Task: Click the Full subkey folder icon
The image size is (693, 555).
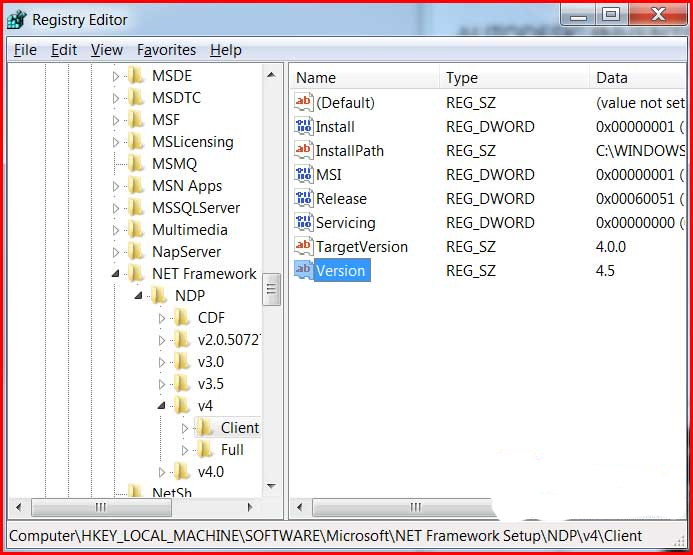Action: pos(205,449)
